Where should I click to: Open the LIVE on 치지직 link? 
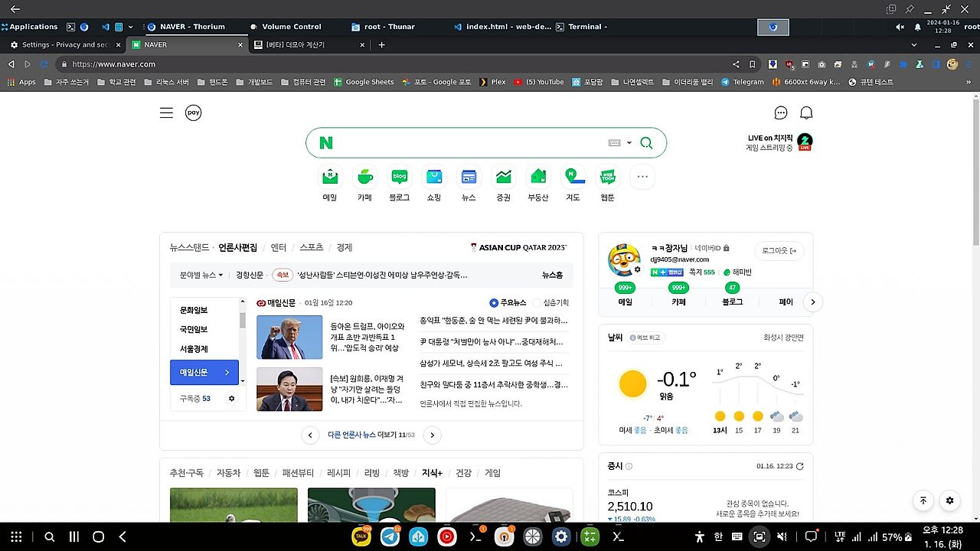(779, 142)
